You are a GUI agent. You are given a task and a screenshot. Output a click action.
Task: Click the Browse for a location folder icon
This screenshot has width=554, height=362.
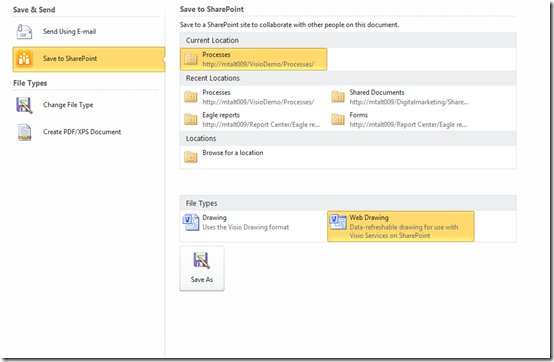click(191, 156)
